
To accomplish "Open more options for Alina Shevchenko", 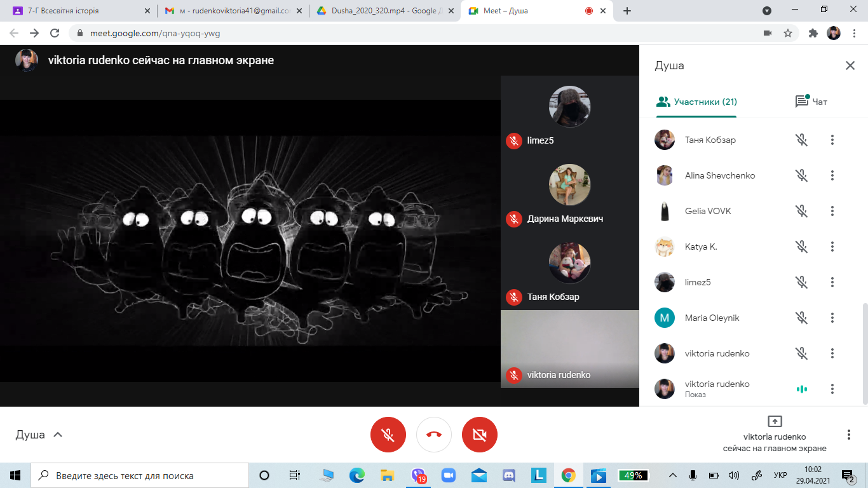I will (832, 175).
